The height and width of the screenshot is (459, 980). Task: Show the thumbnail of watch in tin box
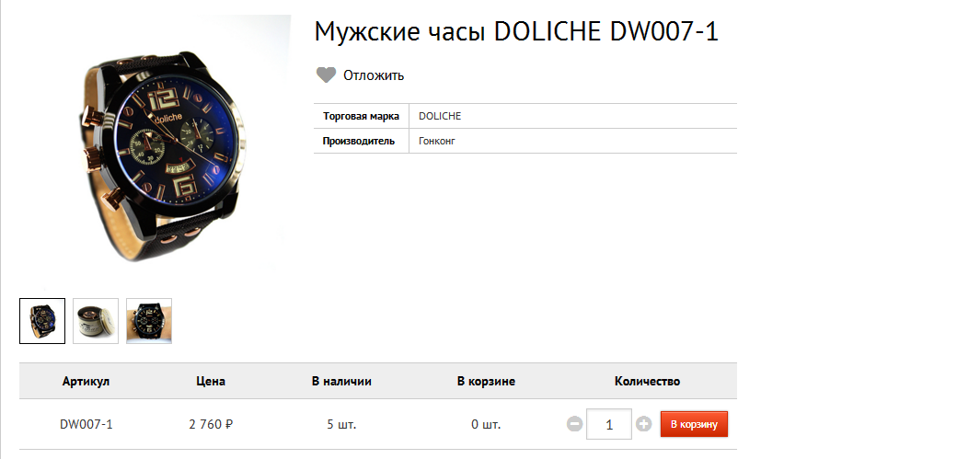96,321
